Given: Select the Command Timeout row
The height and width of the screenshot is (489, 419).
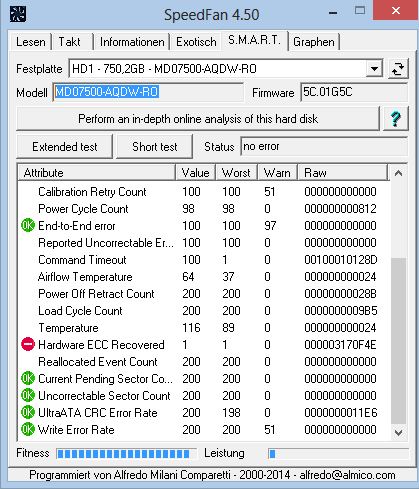Looking at the screenshot, I should 204,260.
